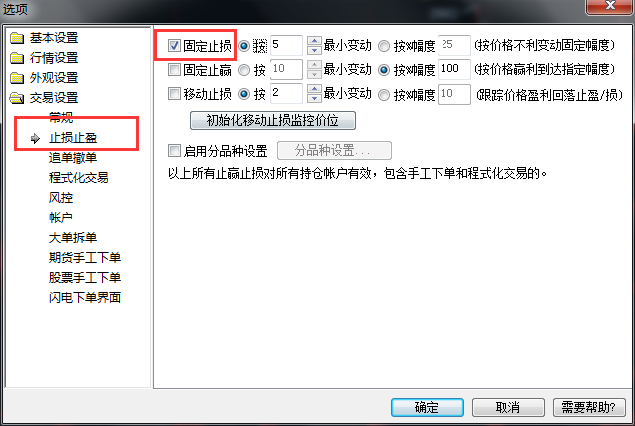Go to the 风控 settings item

[x=61, y=198]
